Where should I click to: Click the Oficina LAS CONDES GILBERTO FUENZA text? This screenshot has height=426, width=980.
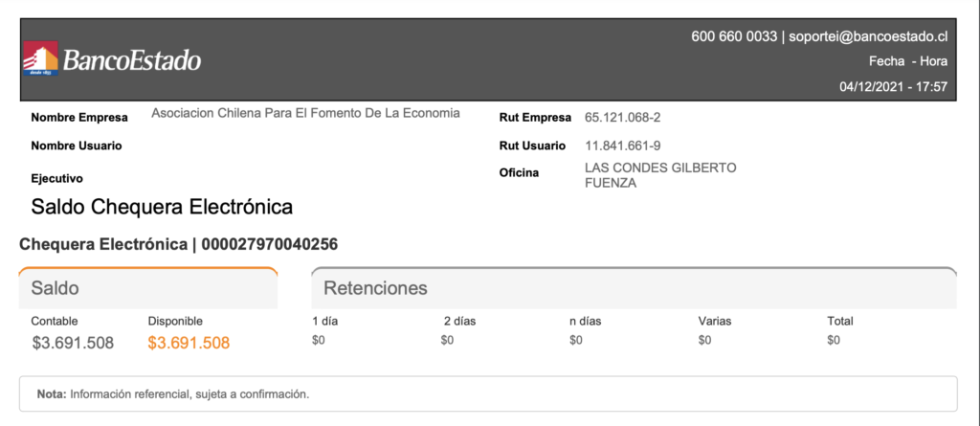[x=660, y=176]
